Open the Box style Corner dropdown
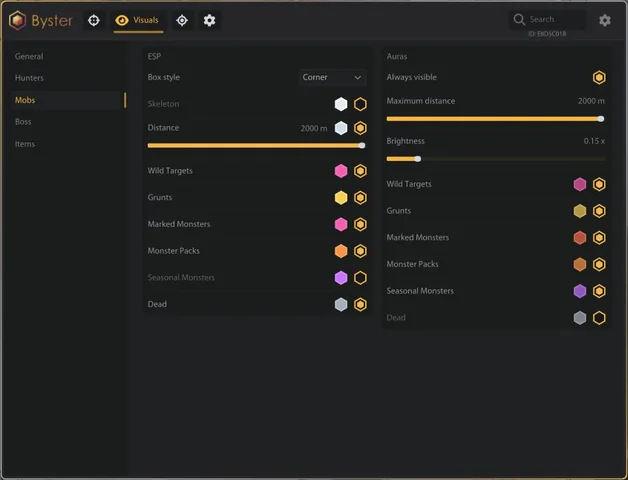The height and width of the screenshot is (480, 628). (332, 77)
